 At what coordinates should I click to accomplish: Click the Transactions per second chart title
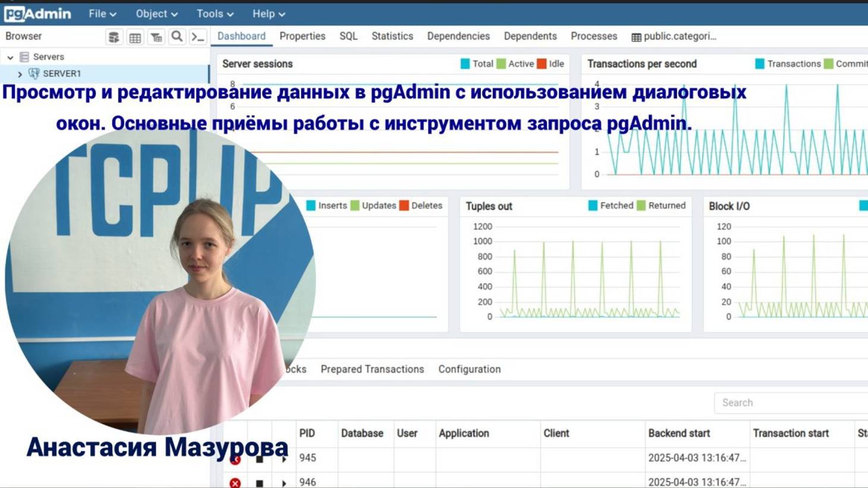(x=642, y=64)
